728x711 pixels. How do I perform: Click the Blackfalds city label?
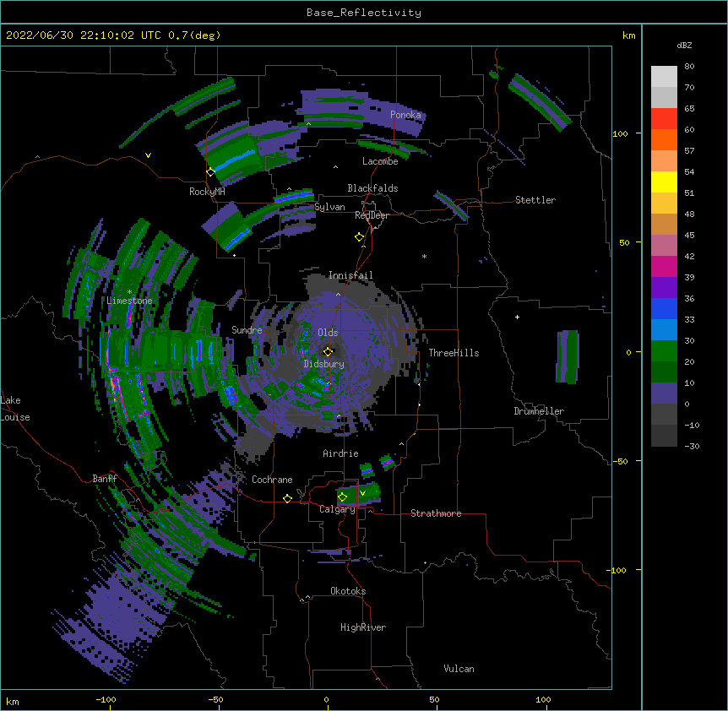(x=372, y=188)
